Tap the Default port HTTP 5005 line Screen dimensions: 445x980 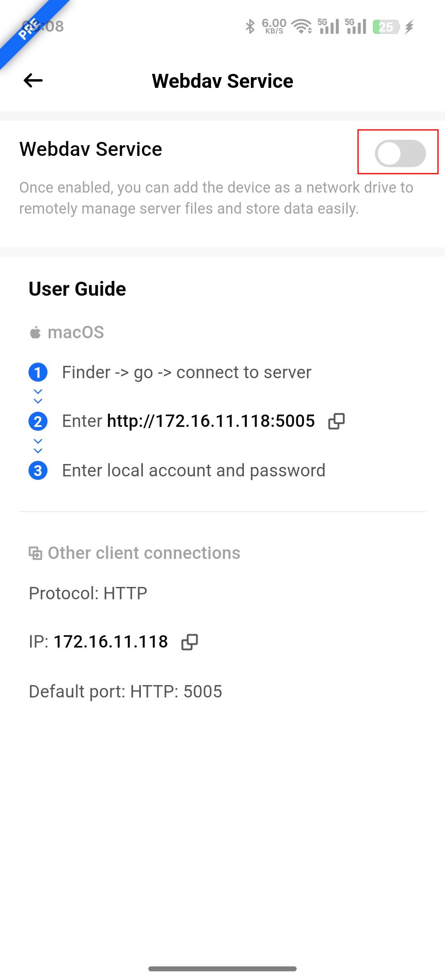pyautogui.click(x=126, y=691)
